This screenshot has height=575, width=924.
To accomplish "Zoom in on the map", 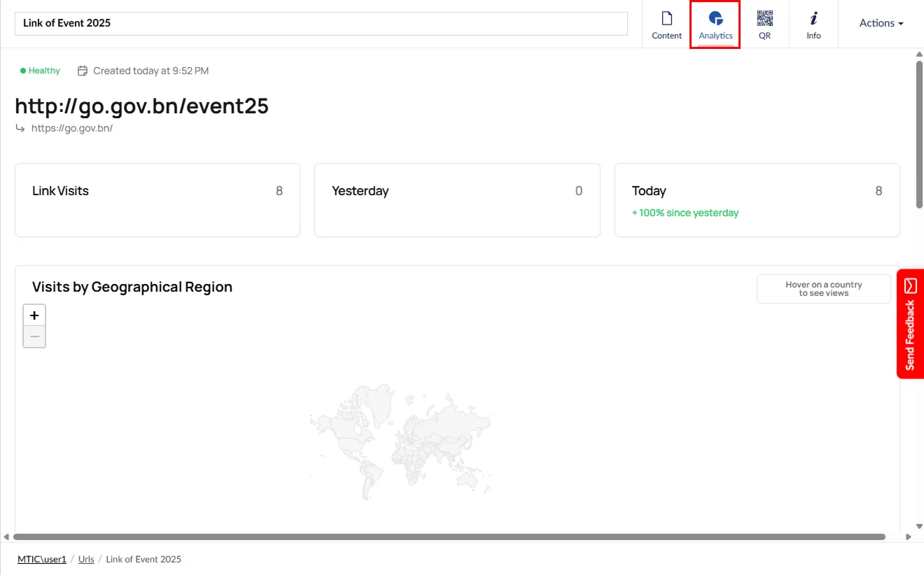I will point(34,315).
